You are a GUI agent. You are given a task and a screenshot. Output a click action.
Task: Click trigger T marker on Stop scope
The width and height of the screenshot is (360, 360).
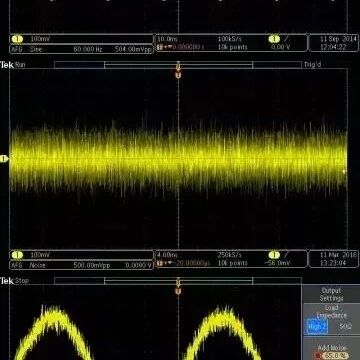(178, 291)
